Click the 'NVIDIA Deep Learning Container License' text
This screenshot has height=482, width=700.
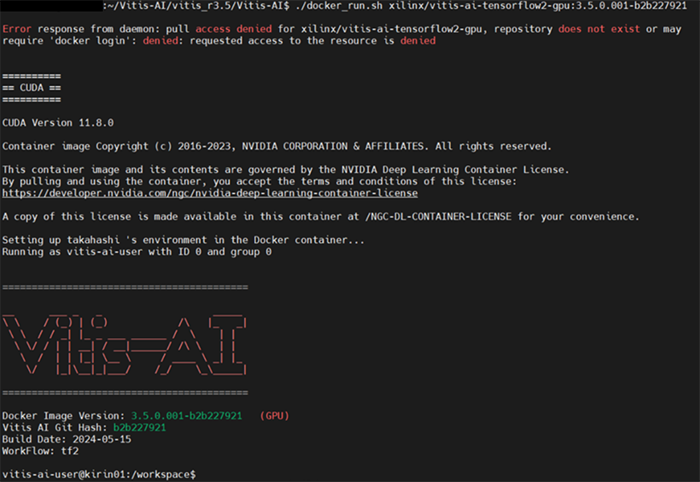[453, 170]
